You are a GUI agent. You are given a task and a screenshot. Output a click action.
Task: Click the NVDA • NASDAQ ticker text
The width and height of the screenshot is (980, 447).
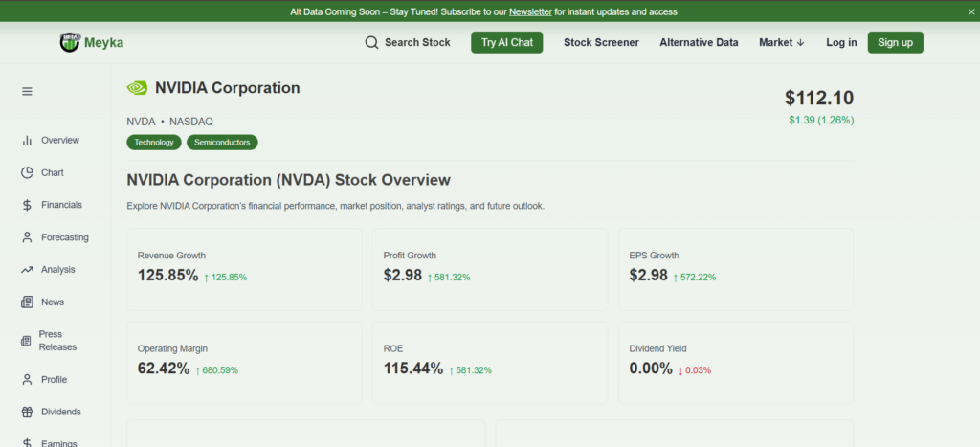tap(170, 122)
